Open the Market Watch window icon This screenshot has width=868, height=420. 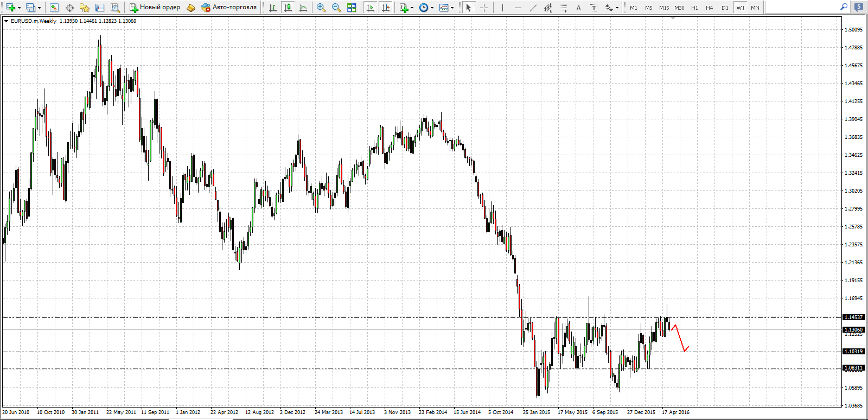54,8
